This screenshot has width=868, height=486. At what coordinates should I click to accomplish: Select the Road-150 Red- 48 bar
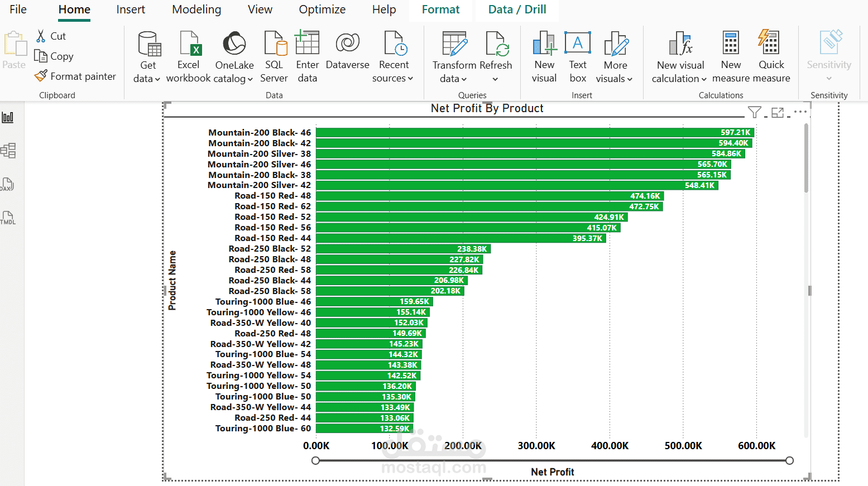[490, 196]
